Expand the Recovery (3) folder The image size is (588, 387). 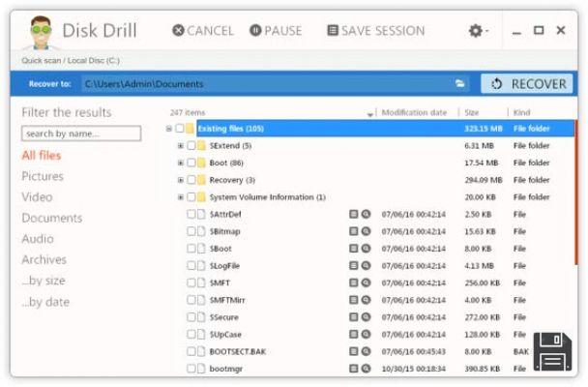(181, 180)
